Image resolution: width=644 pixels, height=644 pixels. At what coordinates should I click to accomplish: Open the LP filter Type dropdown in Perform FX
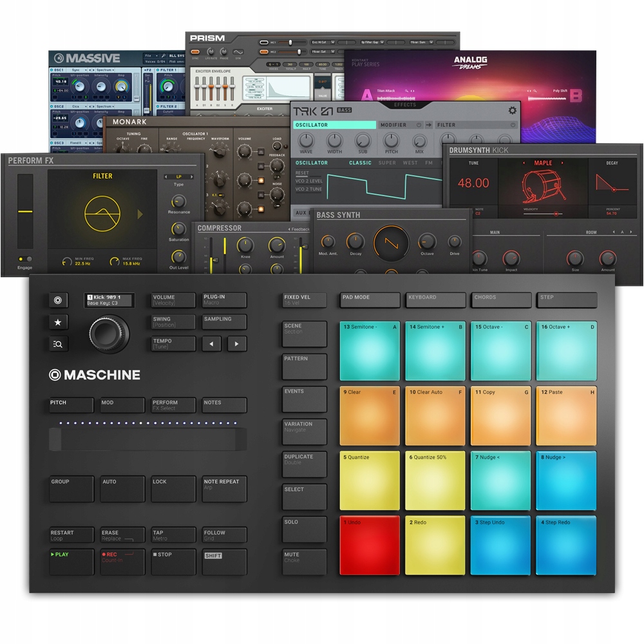point(178,176)
